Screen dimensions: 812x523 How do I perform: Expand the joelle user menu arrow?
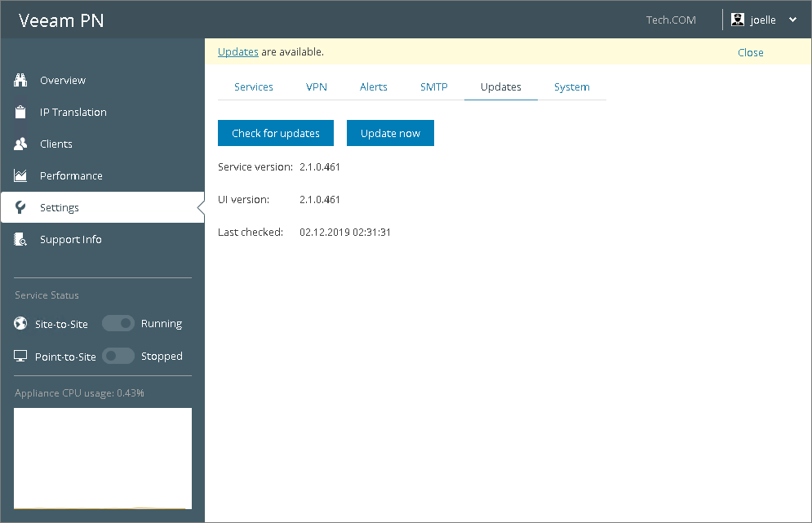click(x=793, y=20)
